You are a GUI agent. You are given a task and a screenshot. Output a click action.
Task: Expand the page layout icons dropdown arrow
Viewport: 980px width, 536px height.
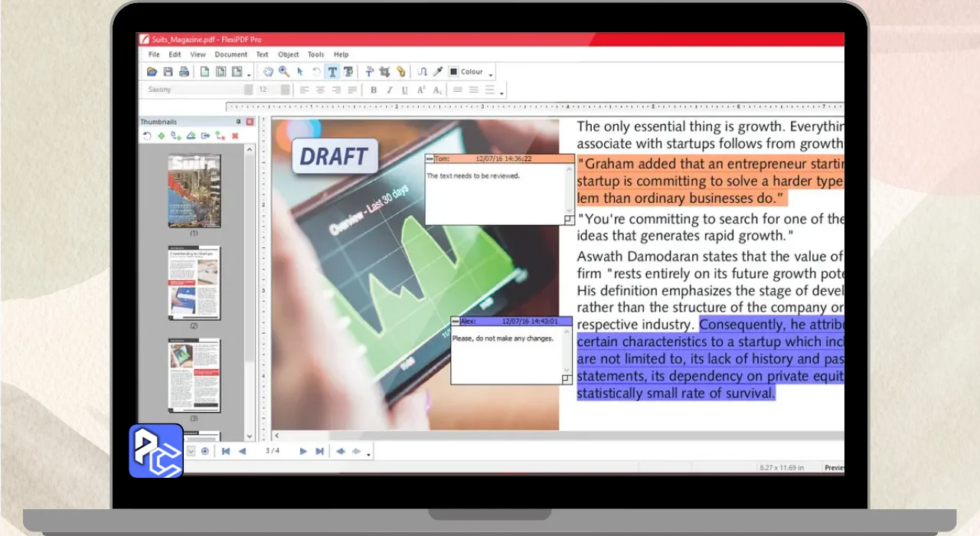coord(249,74)
